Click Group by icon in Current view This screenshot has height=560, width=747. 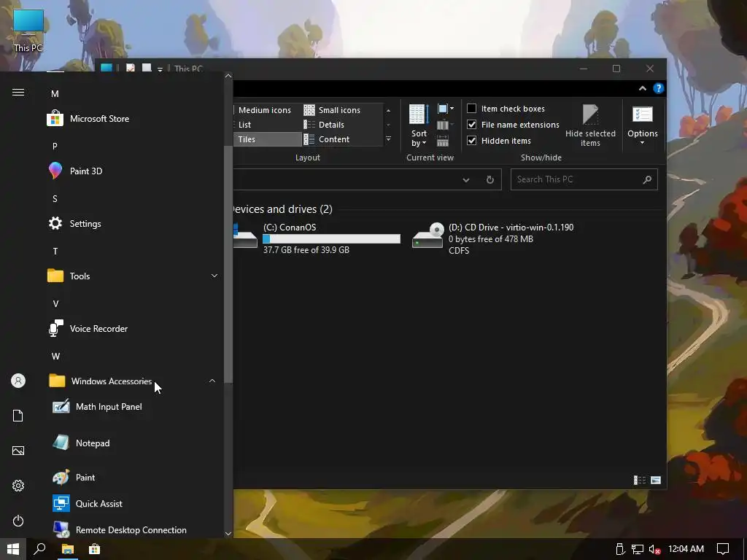445,109
